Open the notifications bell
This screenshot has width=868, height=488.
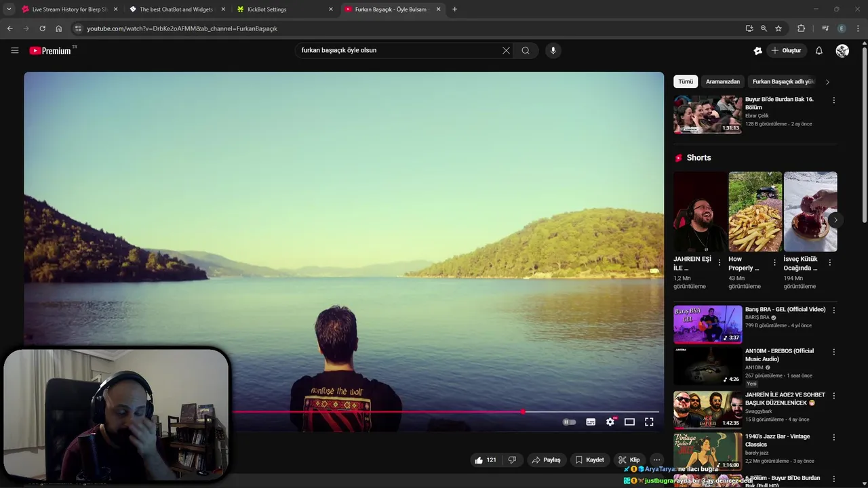point(819,50)
